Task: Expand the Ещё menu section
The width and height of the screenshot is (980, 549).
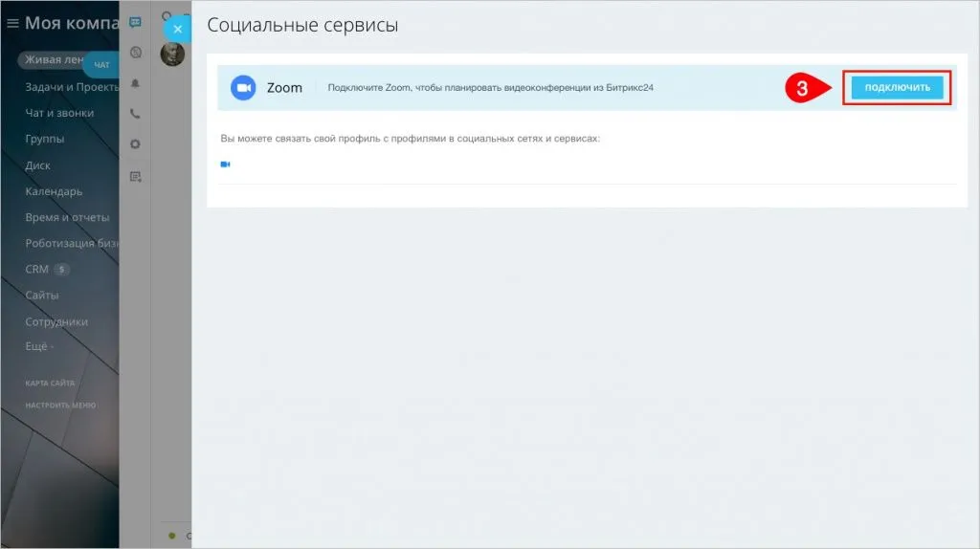Action: pyautogui.click(x=39, y=346)
